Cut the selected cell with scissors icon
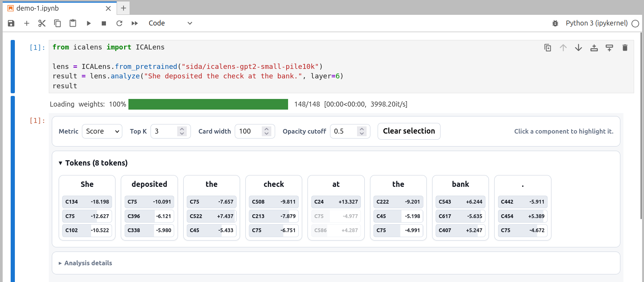Viewport: 644px width, 282px height. pyautogui.click(x=42, y=23)
